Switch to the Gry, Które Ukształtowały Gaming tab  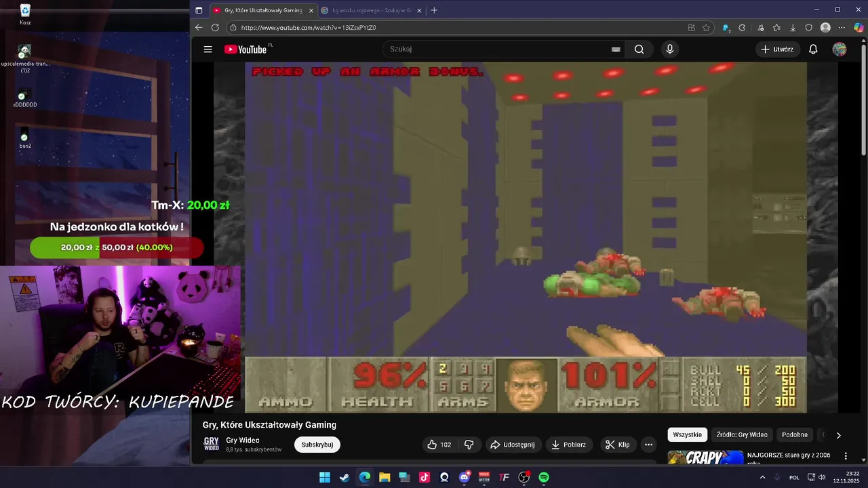pyautogui.click(x=263, y=10)
